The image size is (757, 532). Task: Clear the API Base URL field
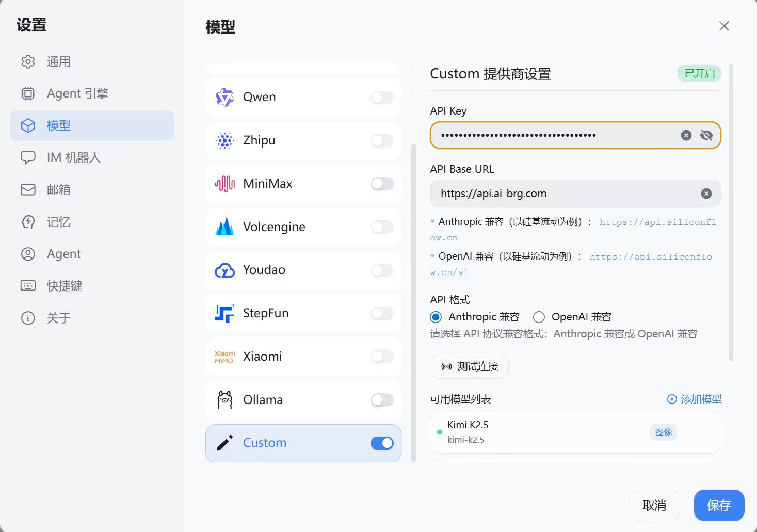click(706, 194)
